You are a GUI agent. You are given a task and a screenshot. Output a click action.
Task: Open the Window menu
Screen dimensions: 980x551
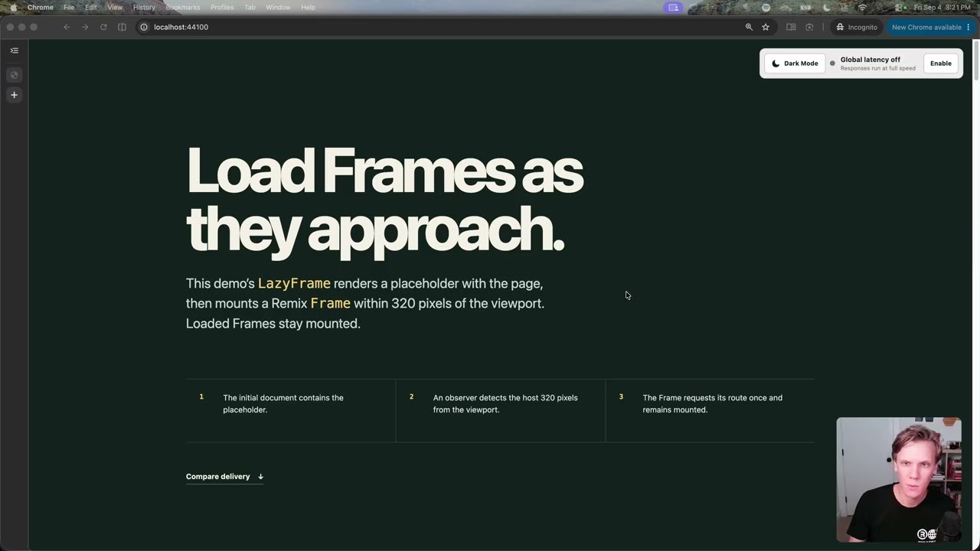click(x=278, y=7)
